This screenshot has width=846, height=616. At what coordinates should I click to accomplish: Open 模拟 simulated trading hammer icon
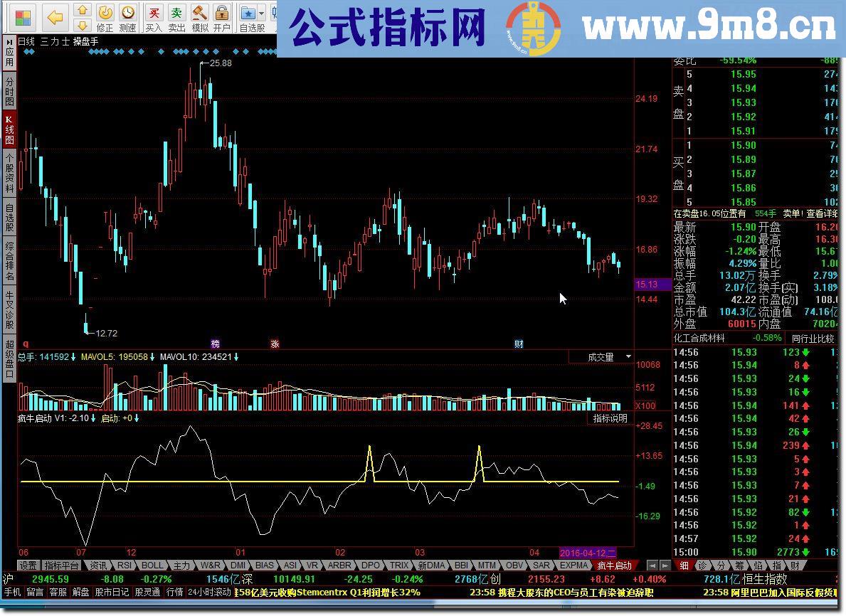click(200, 14)
